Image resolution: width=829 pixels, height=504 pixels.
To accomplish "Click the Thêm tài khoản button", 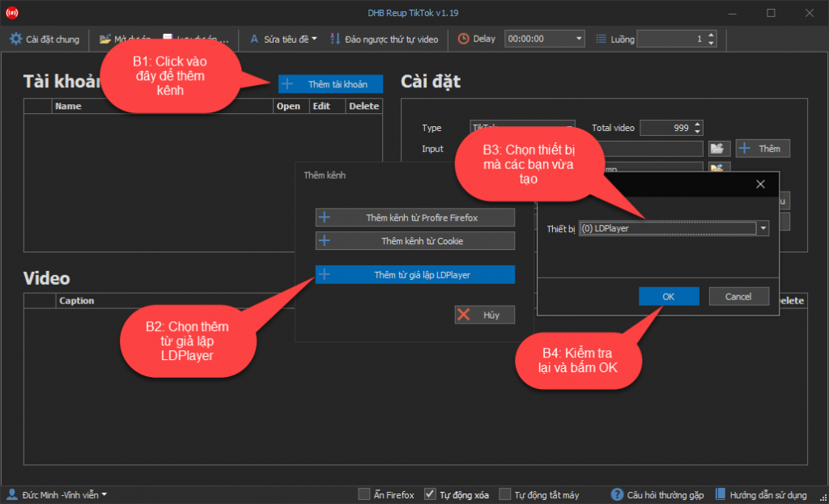I will 330,84.
